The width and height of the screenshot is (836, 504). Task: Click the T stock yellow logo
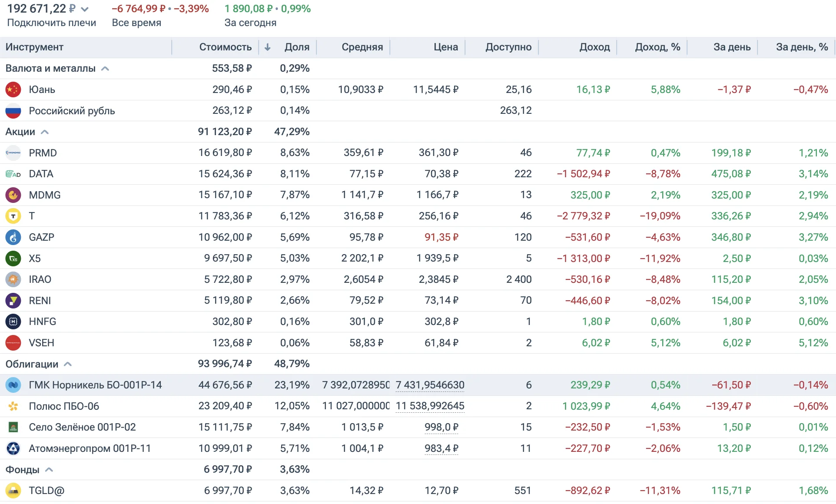pos(13,216)
